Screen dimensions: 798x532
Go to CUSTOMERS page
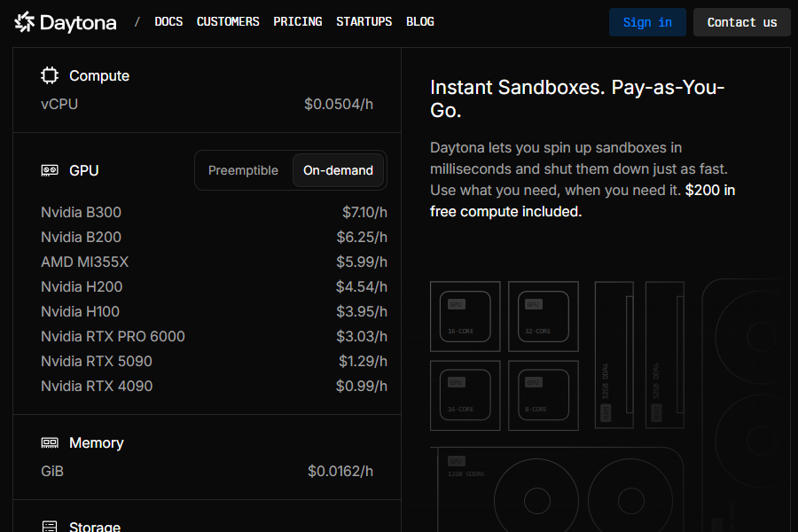click(228, 22)
